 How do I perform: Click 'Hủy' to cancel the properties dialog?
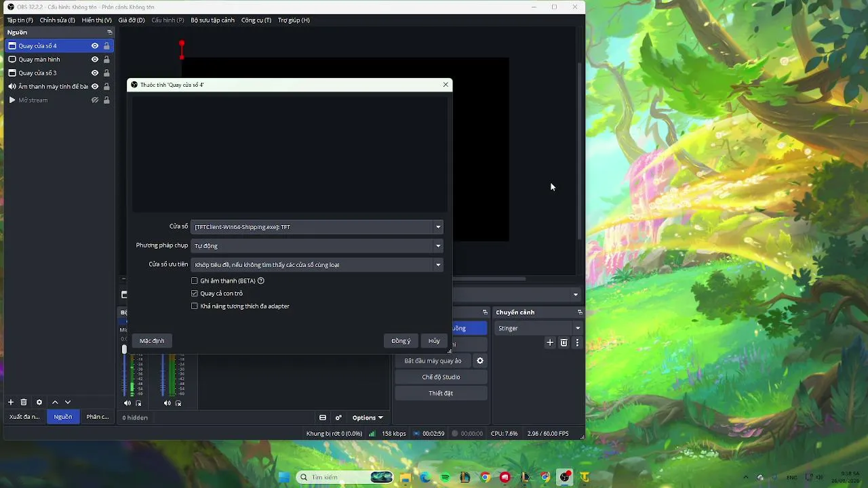coord(434,341)
